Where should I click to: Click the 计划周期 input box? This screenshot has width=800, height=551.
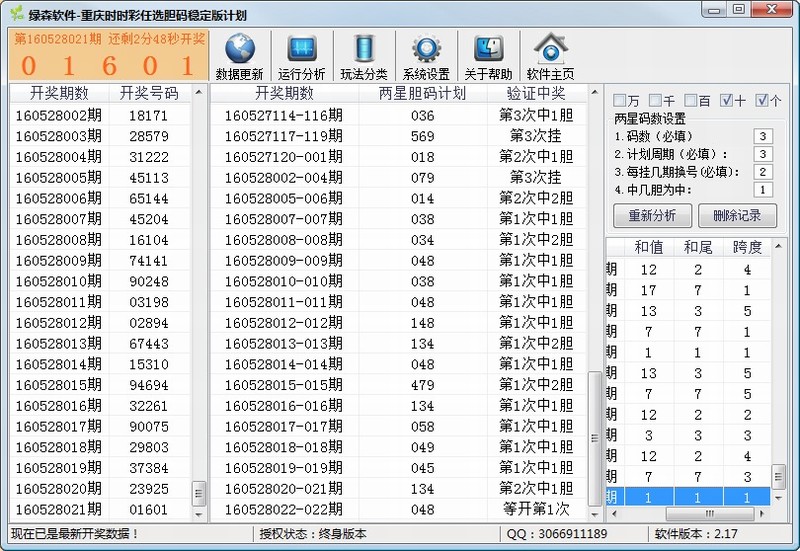pos(763,154)
